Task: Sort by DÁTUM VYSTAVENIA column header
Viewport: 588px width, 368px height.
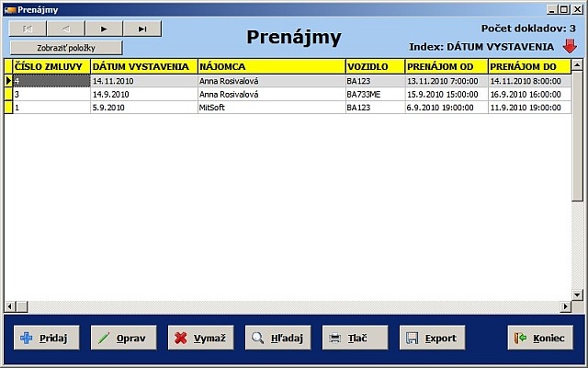Action: [144, 67]
